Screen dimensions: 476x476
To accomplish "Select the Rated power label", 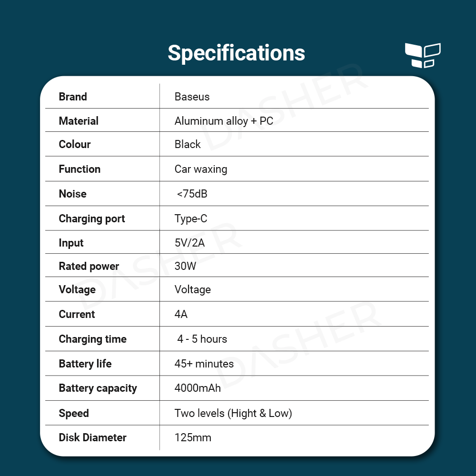I will [89, 266].
